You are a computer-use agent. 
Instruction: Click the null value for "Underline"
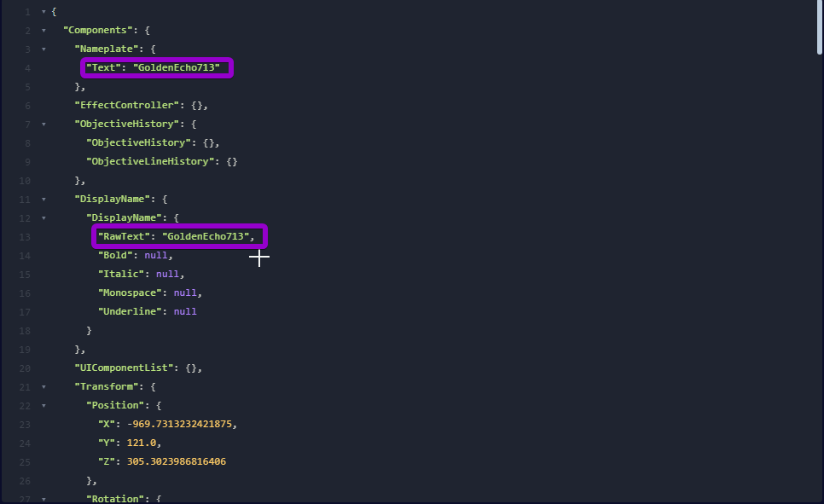pyautogui.click(x=185, y=311)
